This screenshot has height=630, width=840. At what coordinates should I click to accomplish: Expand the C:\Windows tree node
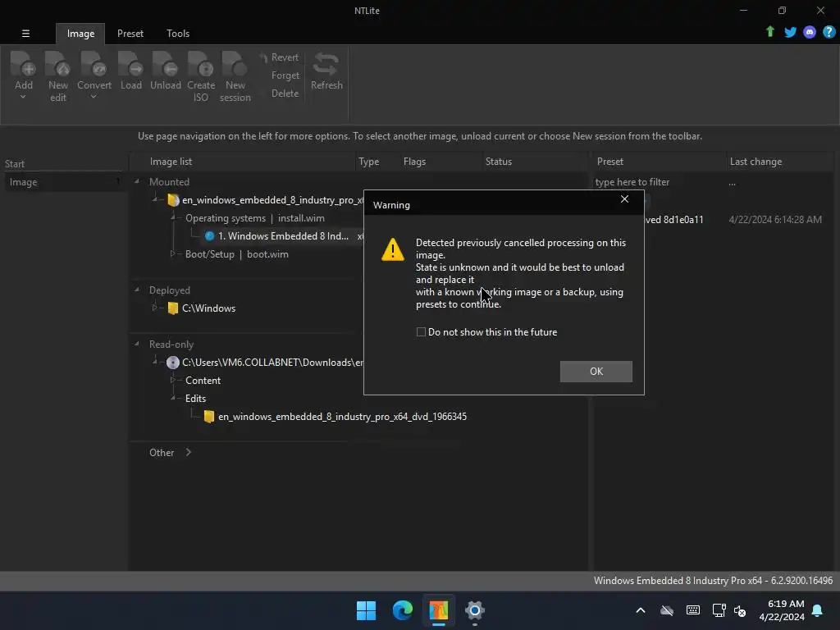[155, 308]
